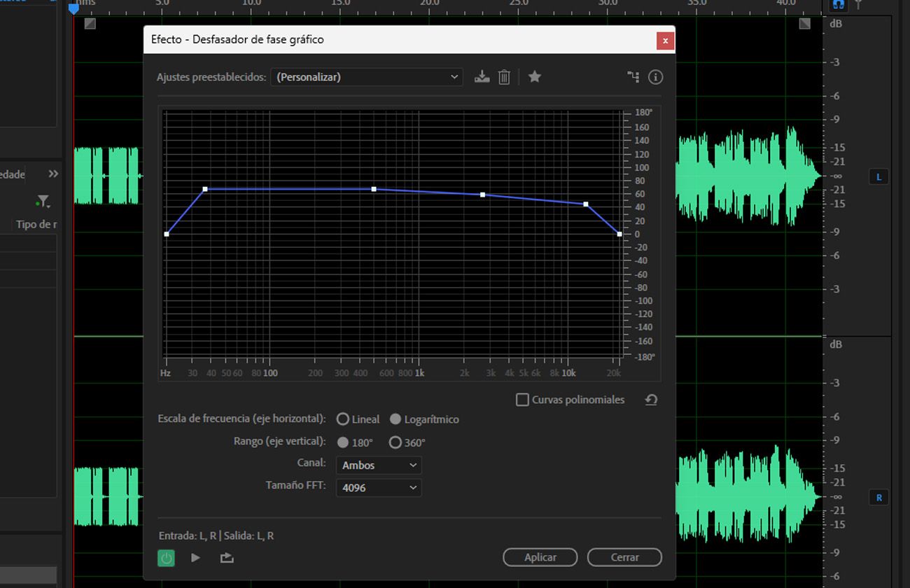Toggle the L channel button
910x588 pixels.
879,177
